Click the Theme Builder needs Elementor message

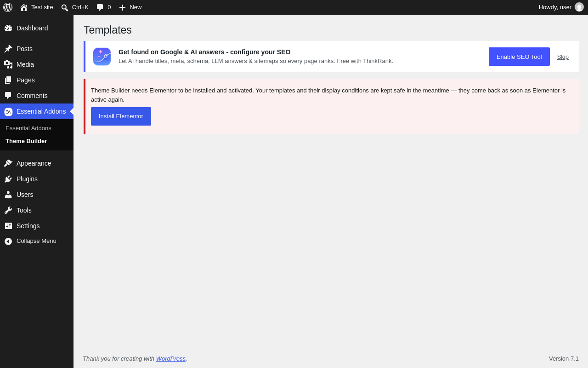click(x=328, y=95)
